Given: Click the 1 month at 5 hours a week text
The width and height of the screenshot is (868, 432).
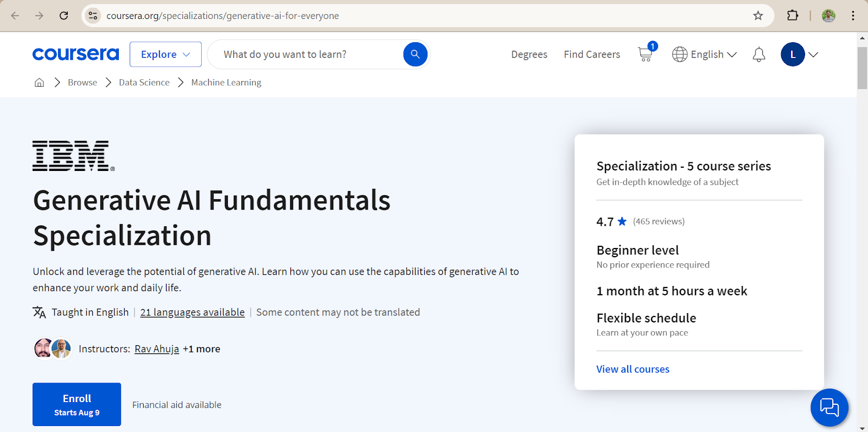Looking at the screenshot, I should (x=672, y=291).
